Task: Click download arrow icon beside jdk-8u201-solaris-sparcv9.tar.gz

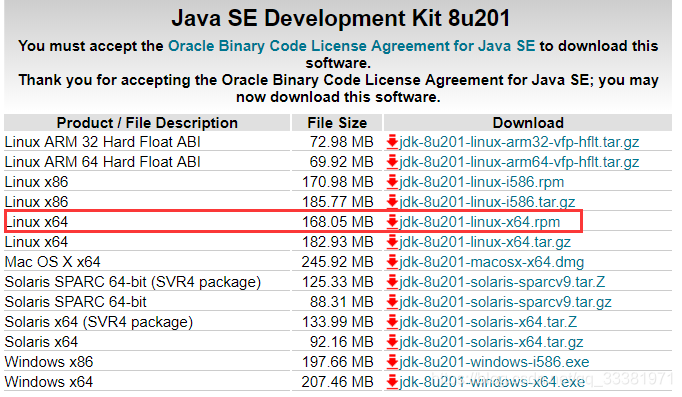Action: (392, 302)
